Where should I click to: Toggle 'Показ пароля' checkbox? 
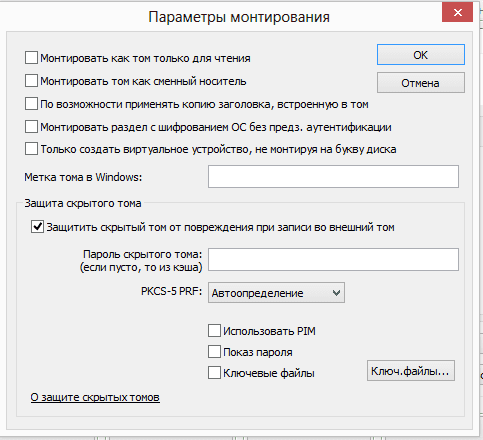214,352
